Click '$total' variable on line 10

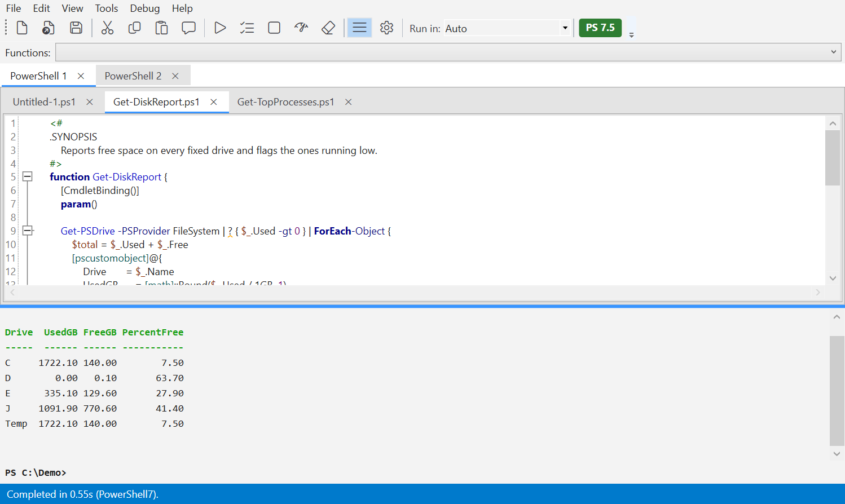tap(85, 245)
